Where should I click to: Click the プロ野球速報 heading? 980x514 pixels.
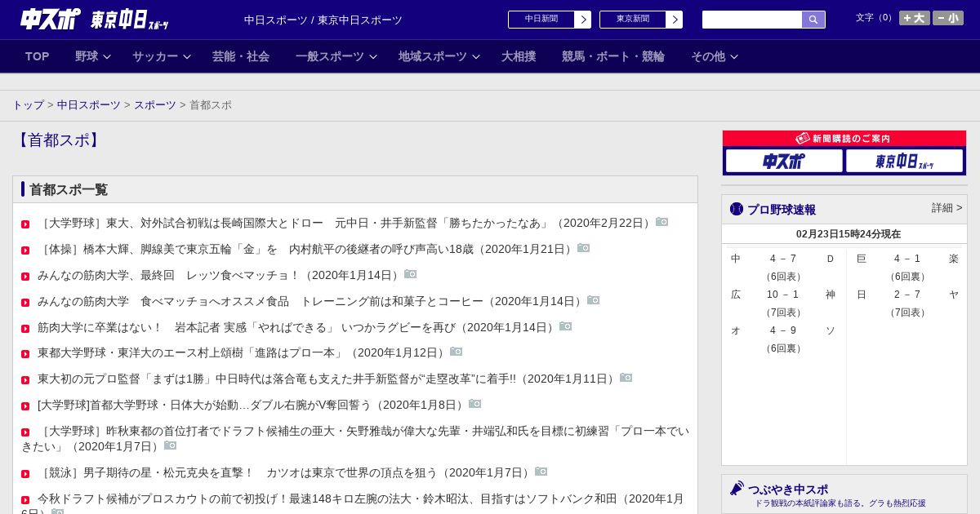pos(782,210)
